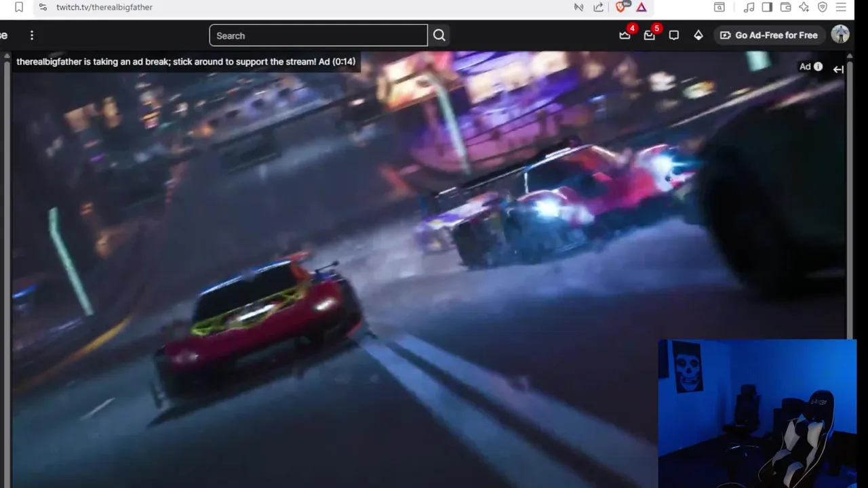Open the user profile avatar menu

tap(840, 35)
